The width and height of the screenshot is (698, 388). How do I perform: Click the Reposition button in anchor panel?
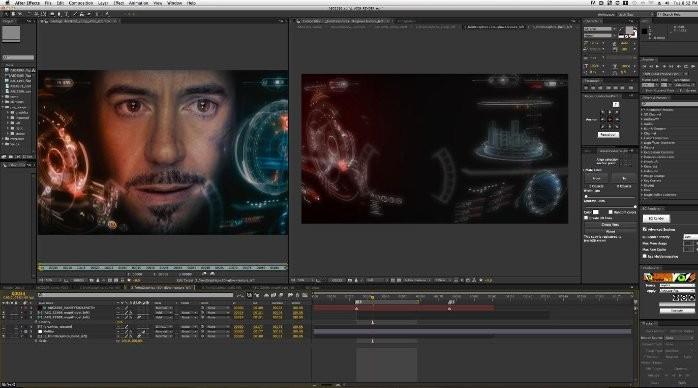pyautogui.click(x=608, y=134)
